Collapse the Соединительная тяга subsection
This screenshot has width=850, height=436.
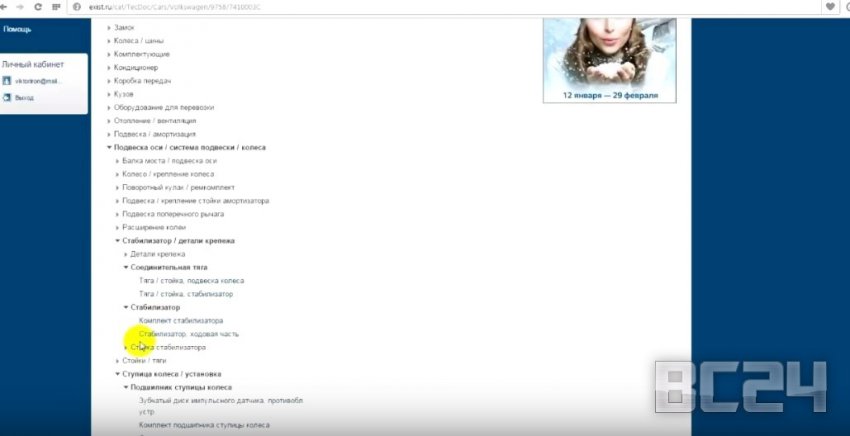126,267
